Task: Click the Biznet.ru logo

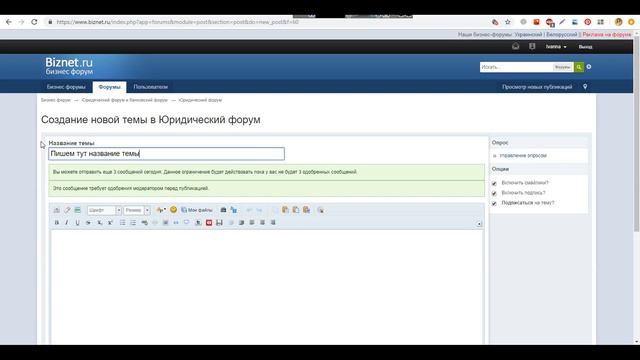Action: (x=69, y=66)
